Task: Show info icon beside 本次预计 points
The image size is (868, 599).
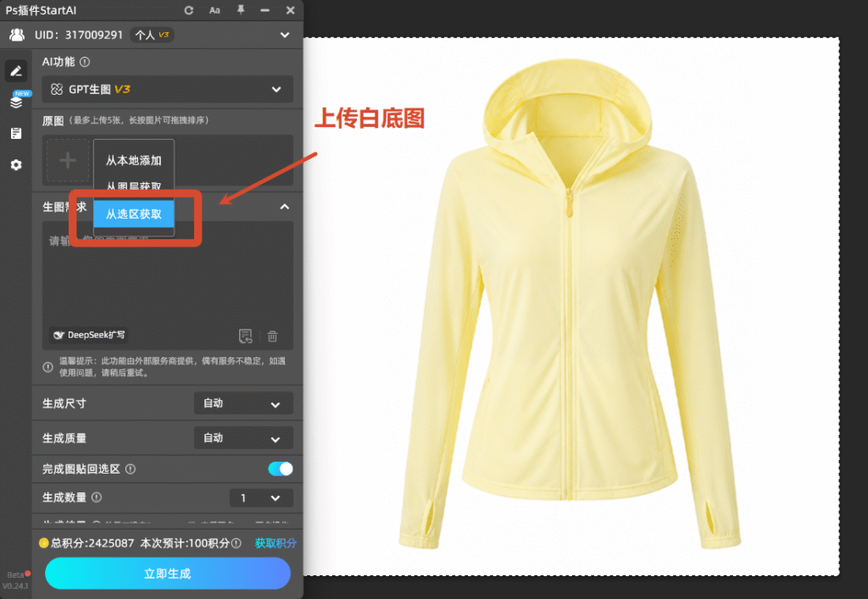Action: pyautogui.click(x=236, y=543)
